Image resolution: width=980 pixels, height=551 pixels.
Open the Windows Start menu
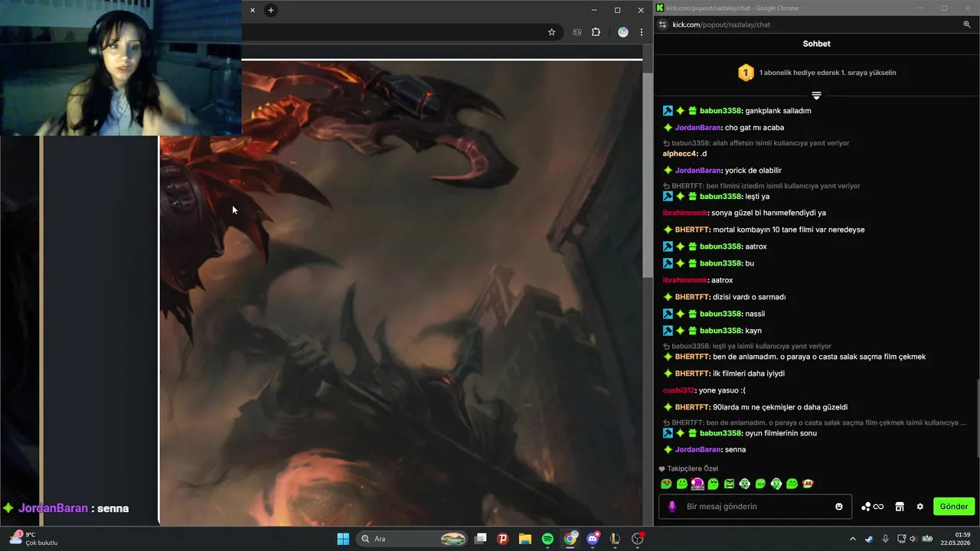click(x=343, y=539)
